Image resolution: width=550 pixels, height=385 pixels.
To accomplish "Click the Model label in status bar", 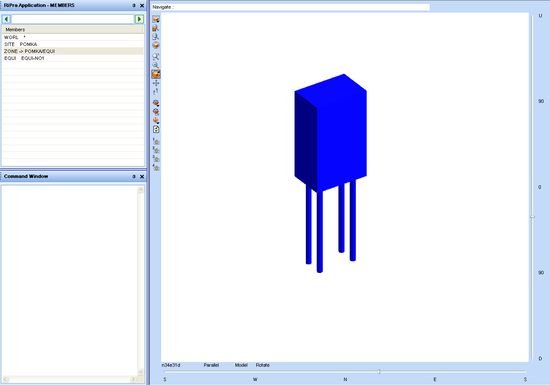I will coord(241,365).
